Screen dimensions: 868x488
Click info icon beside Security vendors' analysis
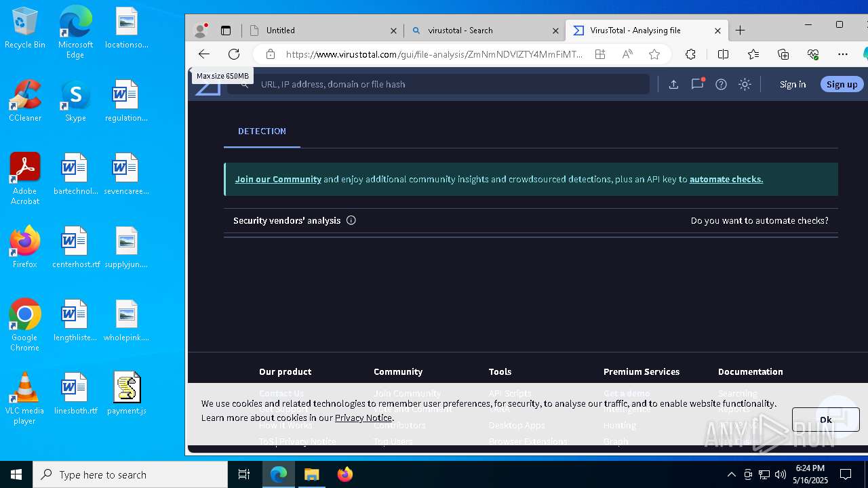click(351, 220)
